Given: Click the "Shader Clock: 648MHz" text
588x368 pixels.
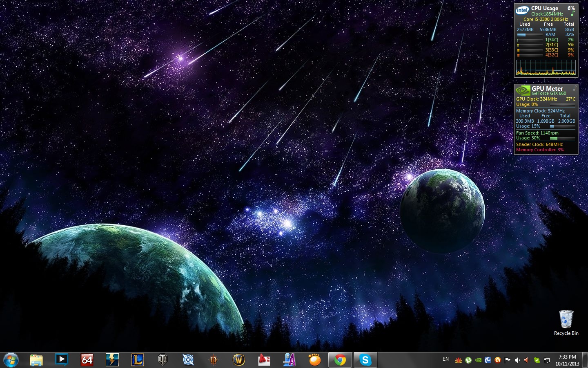Looking at the screenshot, I should [539, 144].
